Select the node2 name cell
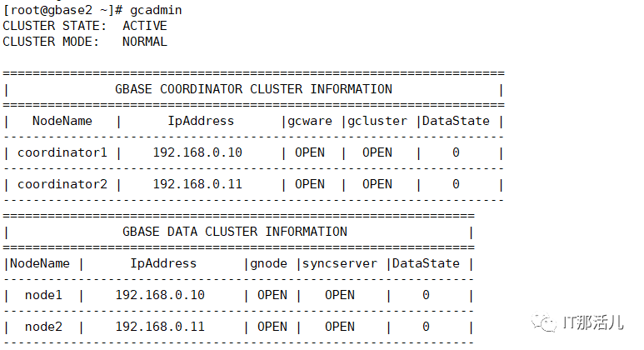 [x=43, y=327]
